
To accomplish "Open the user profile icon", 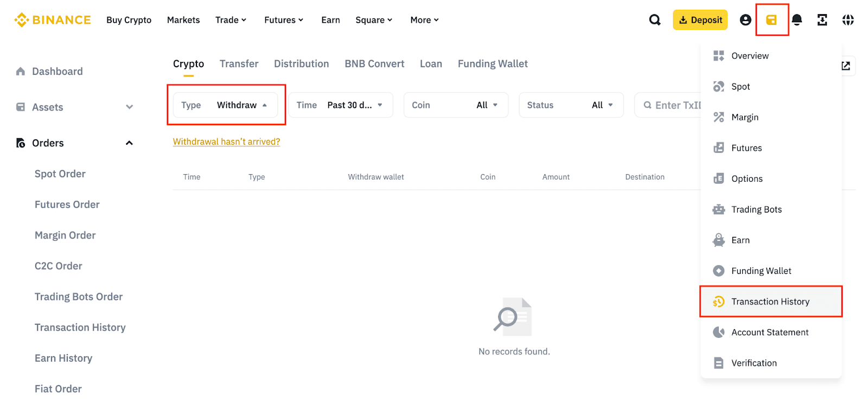I will pos(745,20).
